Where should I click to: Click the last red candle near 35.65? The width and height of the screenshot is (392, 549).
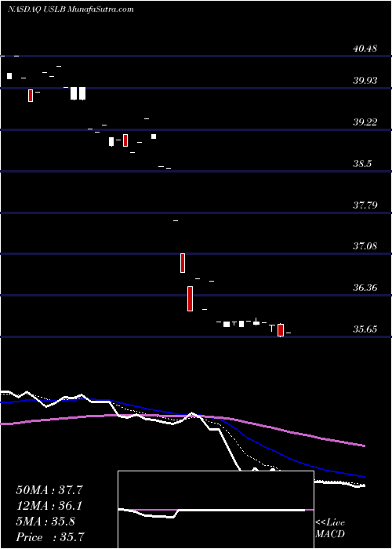(281, 330)
